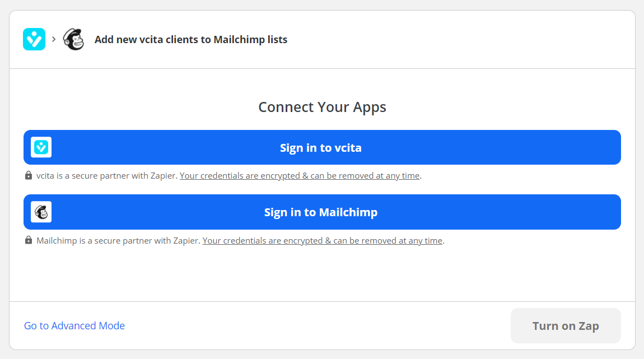
Task: Click the word Zapier in the Mailchimp note
Action: pos(186,241)
